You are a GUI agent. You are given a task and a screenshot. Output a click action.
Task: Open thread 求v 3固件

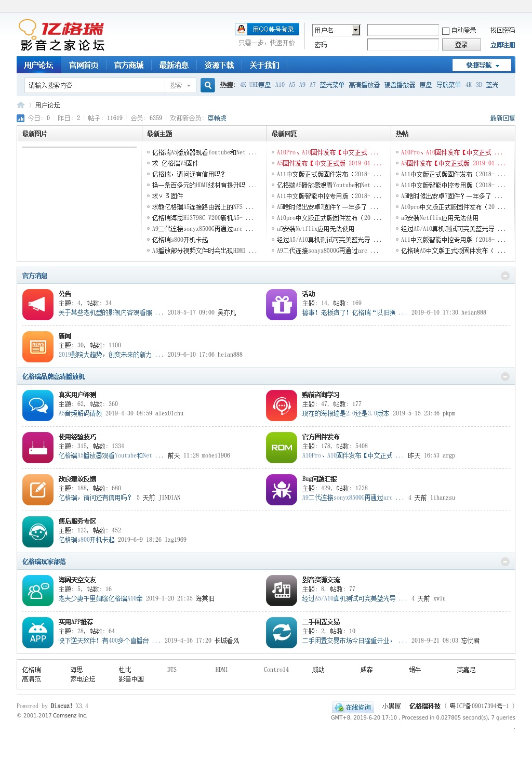pyautogui.click(x=167, y=196)
